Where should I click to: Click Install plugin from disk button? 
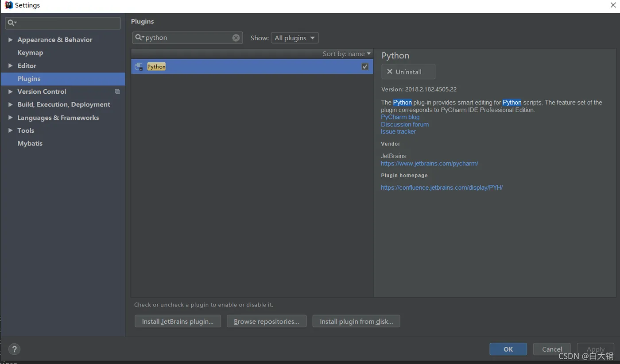356,322
